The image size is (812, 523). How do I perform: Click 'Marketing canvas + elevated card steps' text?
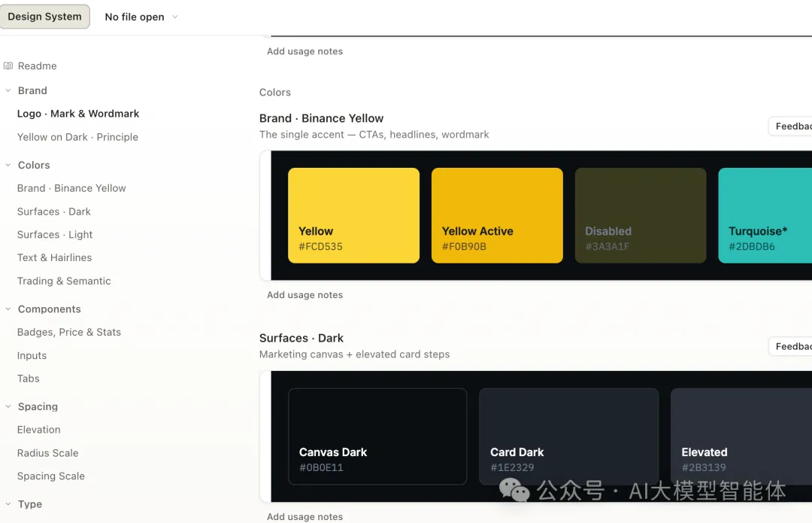355,354
